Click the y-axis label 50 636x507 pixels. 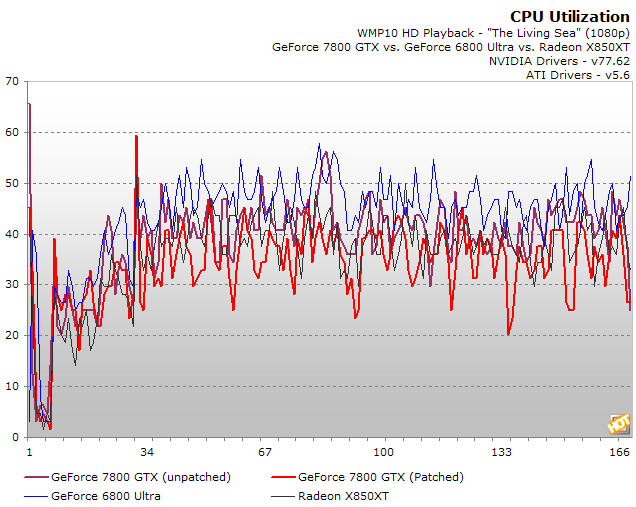tap(12, 183)
